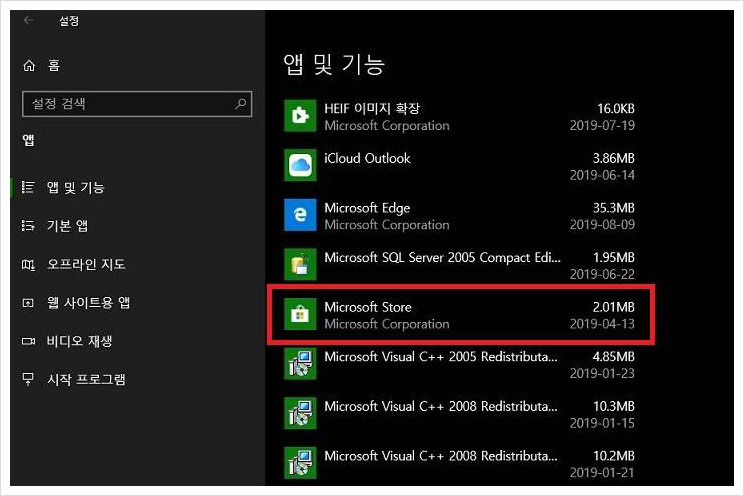Select 앱 및 기능 in sidebar
The width and height of the screenshot is (744, 496).
click(75, 187)
